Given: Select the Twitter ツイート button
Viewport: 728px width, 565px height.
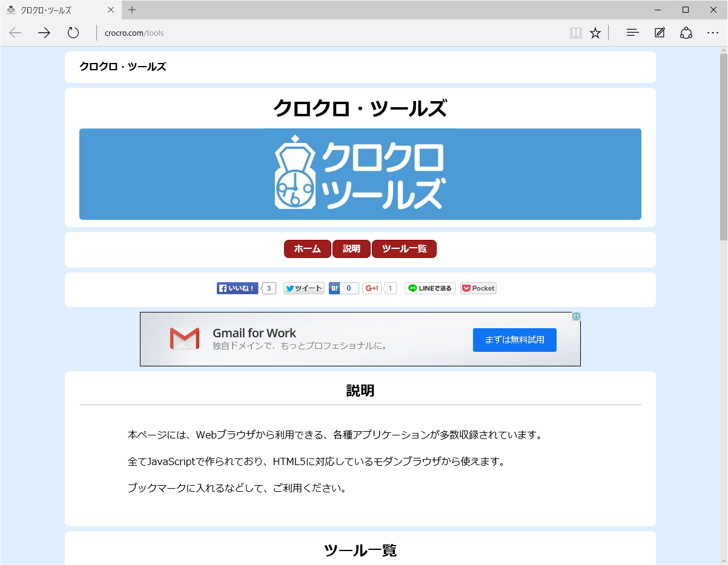Looking at the screenshot, I should click(303, 288).
